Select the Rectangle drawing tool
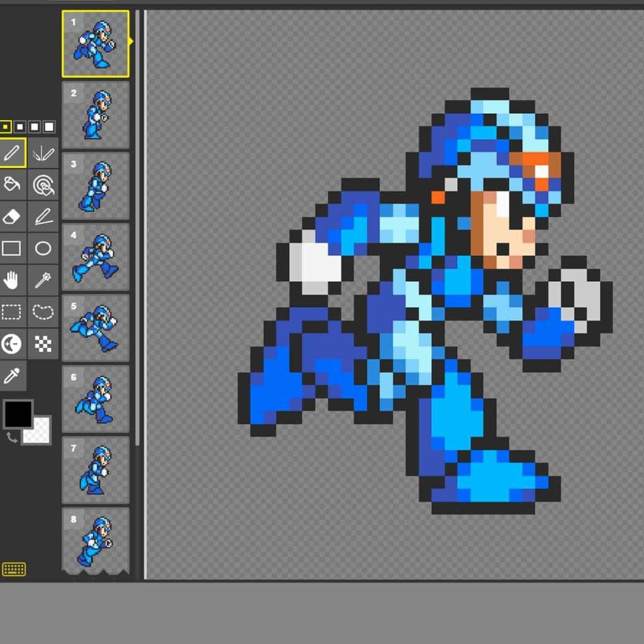644x644 pixels. [x=14, y=248]
